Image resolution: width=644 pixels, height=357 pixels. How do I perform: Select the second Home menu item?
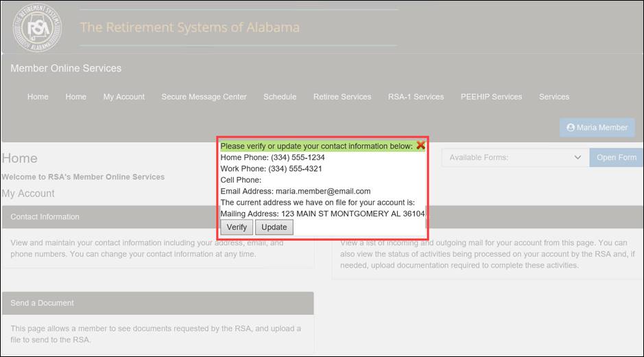[x=76, y=97]
